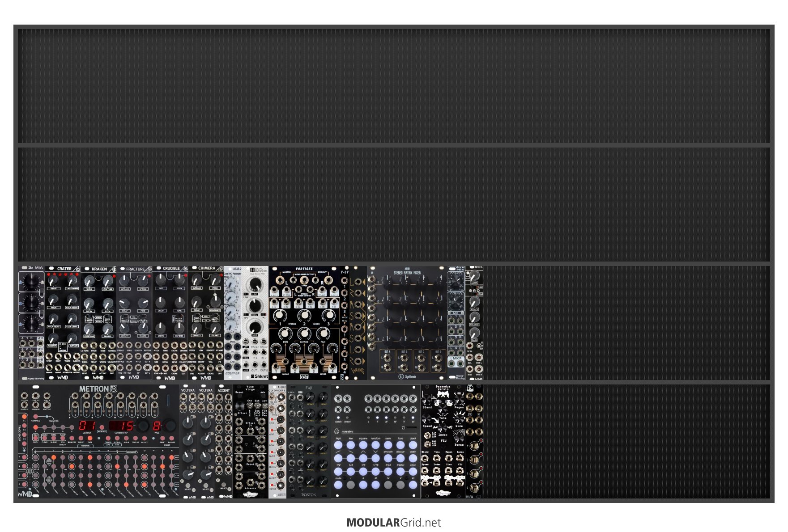Click Vortices X-FADE center knob
This screenshot has height=532, width=788.
click(304, 333)
